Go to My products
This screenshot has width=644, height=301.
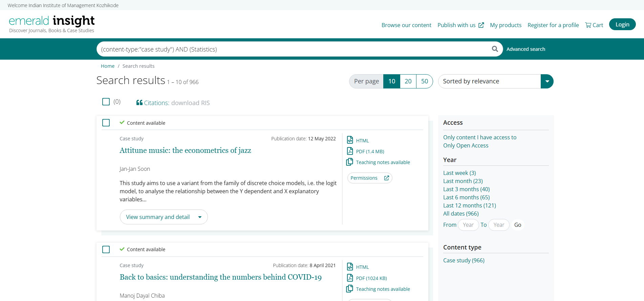[506, 25]
